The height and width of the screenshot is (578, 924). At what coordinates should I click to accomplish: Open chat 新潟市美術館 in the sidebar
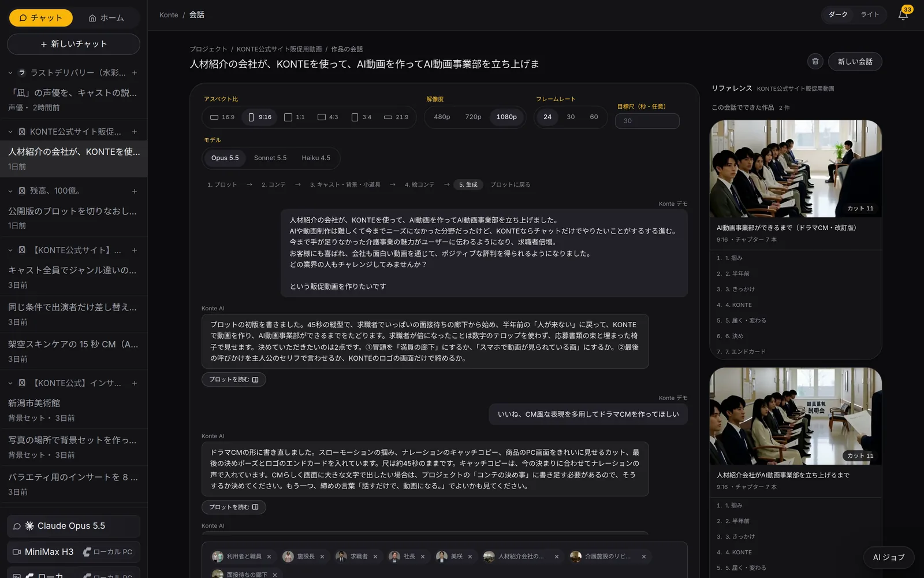tap(73, 410)
